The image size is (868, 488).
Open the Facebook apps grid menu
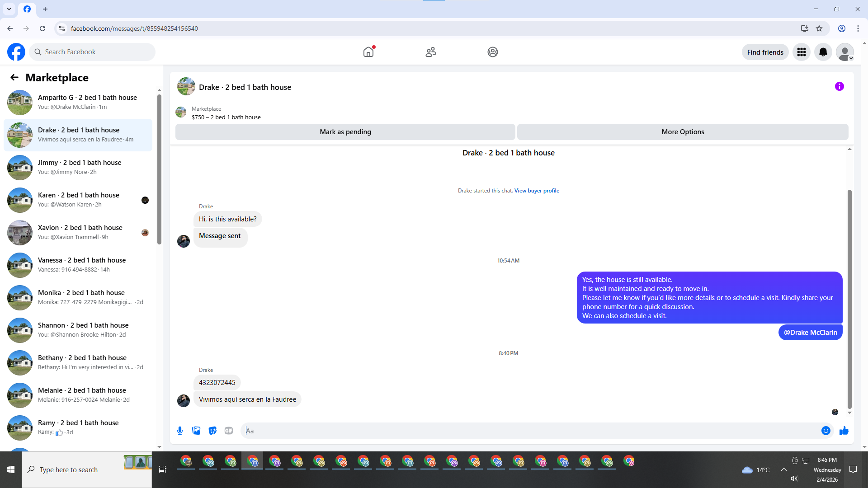801,52
